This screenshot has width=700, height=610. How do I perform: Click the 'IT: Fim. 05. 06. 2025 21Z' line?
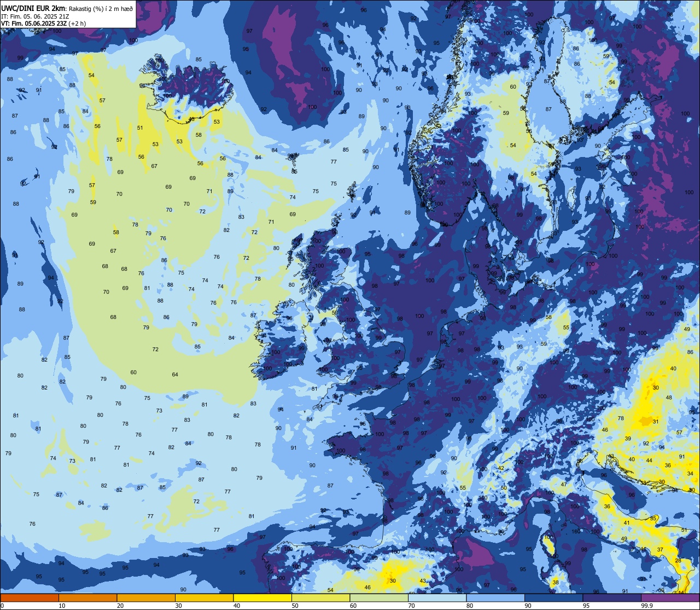click(35, 16)
